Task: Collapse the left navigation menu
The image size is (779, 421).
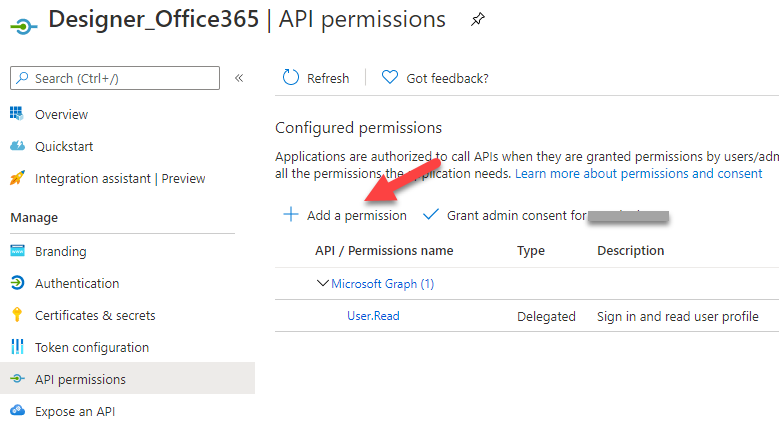Action: click(x=239, y=78)
